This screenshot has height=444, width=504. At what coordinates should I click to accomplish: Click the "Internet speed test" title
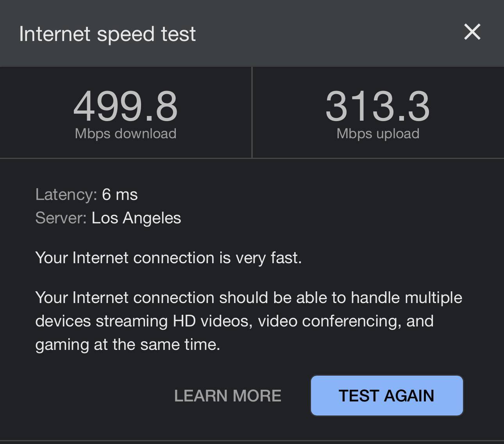click(107, 34)
